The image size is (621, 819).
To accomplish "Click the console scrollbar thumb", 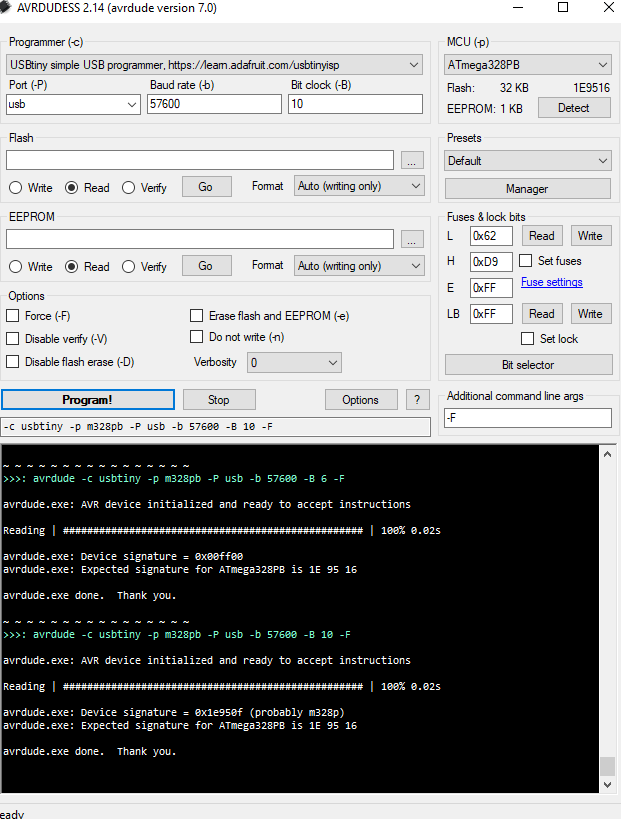I will 607,766.
